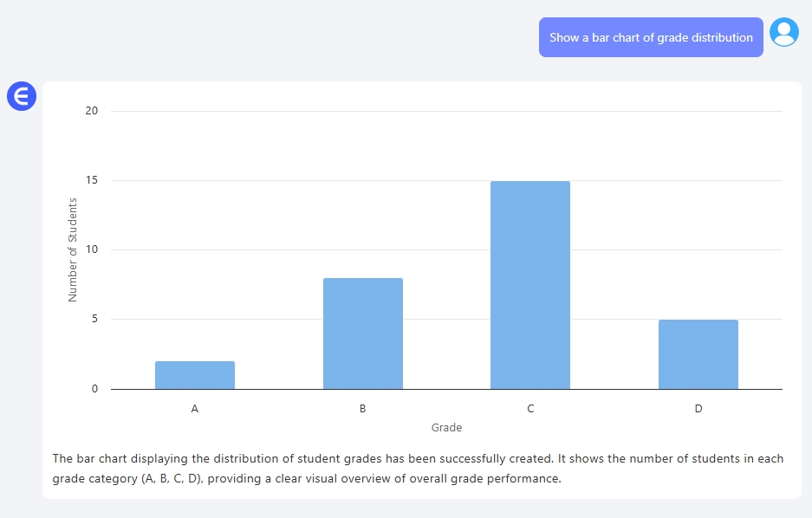Click the 'A' x-axis category label
The width and height of the screenshot is (812, 518).
(195, 408)
